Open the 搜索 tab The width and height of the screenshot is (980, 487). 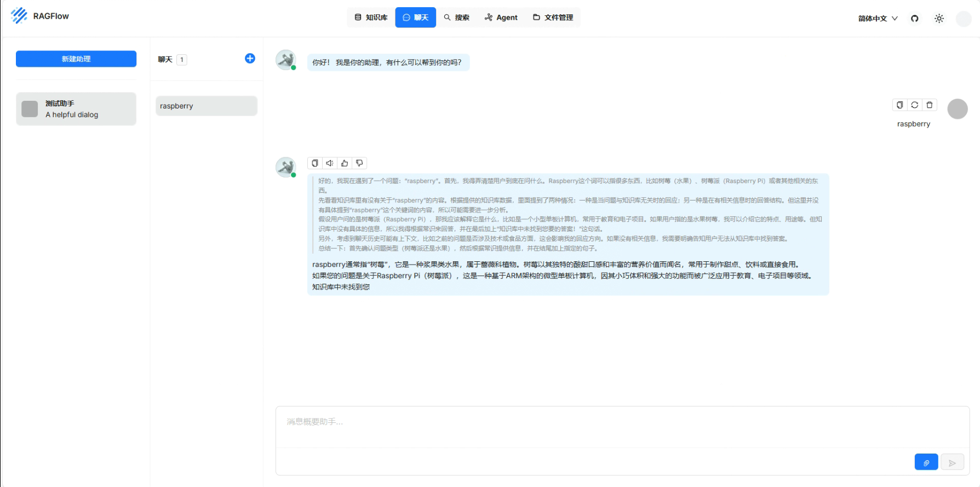click(456, 18)
